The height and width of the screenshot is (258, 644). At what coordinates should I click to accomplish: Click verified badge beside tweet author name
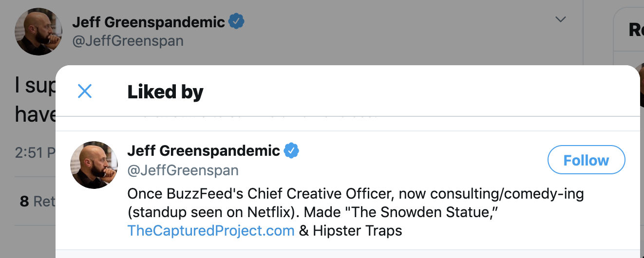pos(236,21)
